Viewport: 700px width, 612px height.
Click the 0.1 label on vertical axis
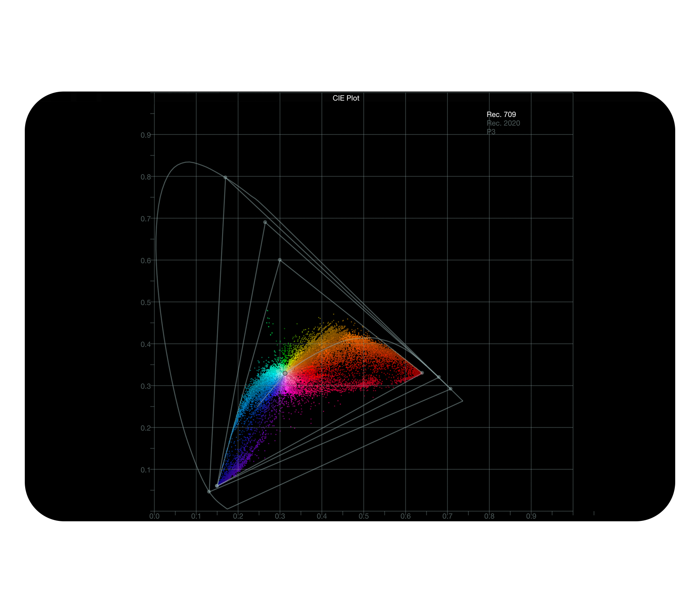pyautogui.click(x=145, y=470)
